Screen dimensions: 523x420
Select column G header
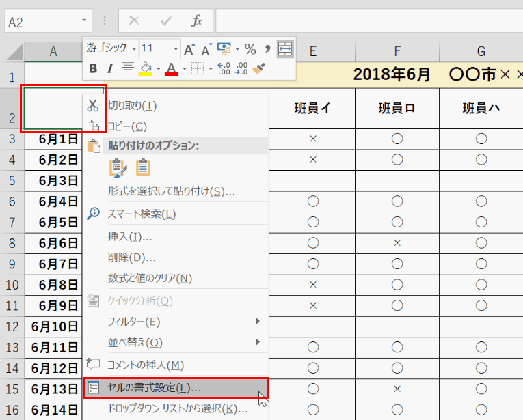[x=481, y=52]
